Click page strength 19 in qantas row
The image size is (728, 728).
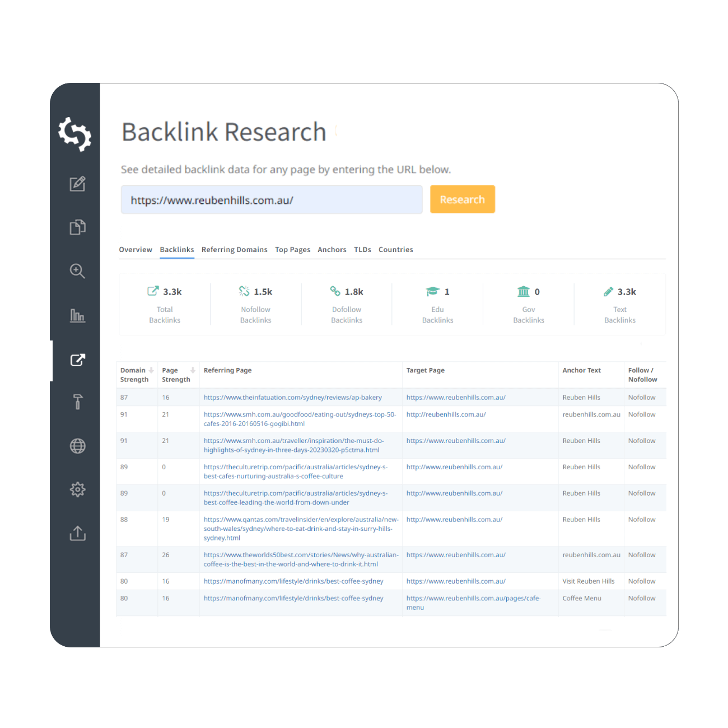click(x=166, y=520)
